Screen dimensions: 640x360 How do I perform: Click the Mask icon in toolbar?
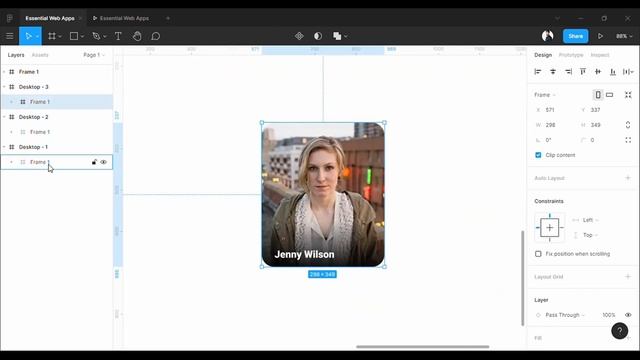318,36
